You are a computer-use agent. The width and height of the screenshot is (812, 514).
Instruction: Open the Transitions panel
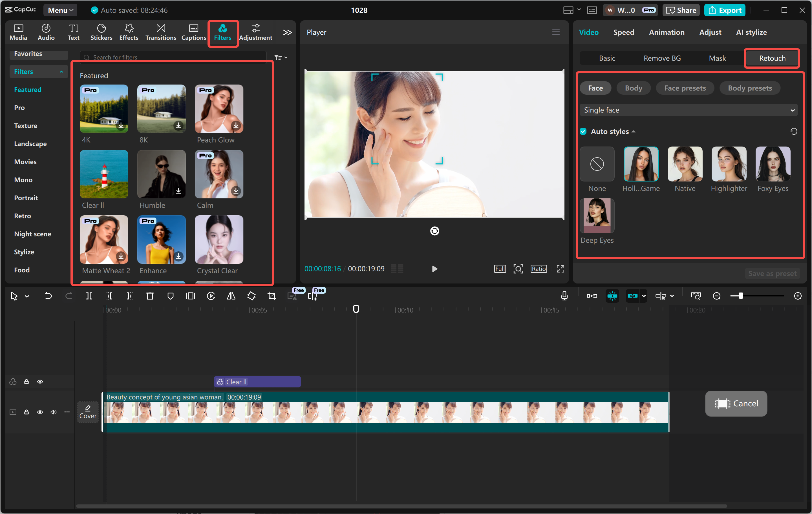click(160, 32)
